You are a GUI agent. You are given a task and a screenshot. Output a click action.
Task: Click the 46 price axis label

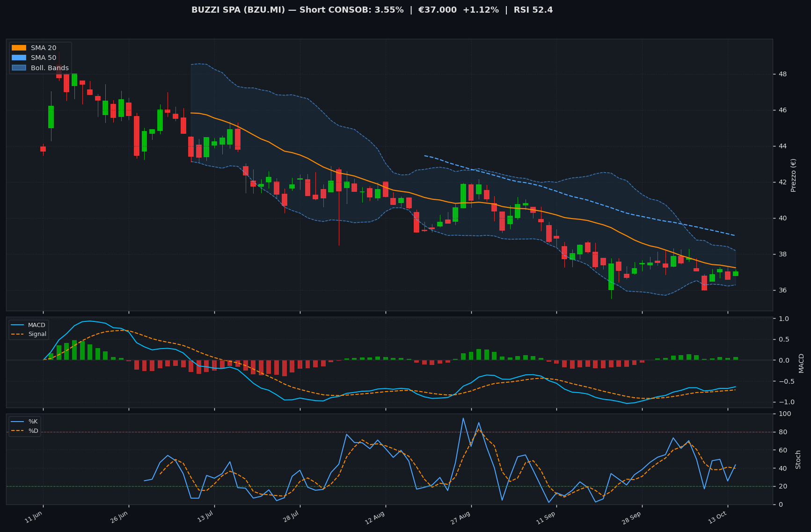pyautogui.click(x=783, y=110)
